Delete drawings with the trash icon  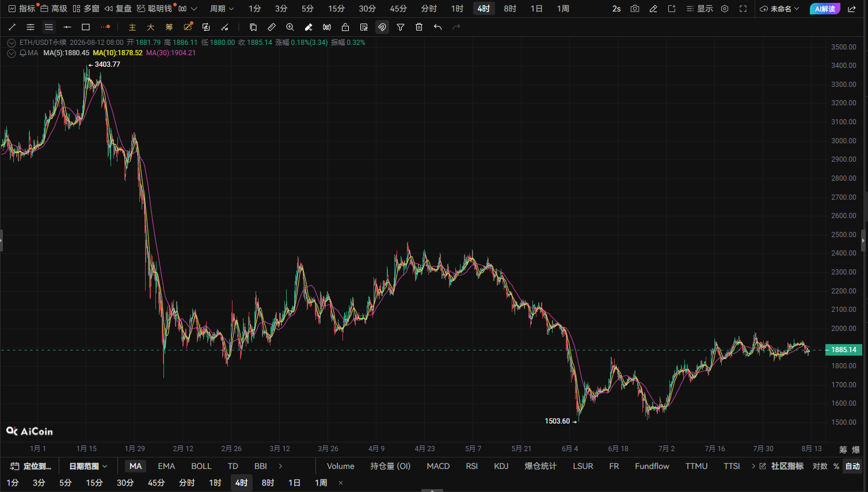[x=419, y=27]
